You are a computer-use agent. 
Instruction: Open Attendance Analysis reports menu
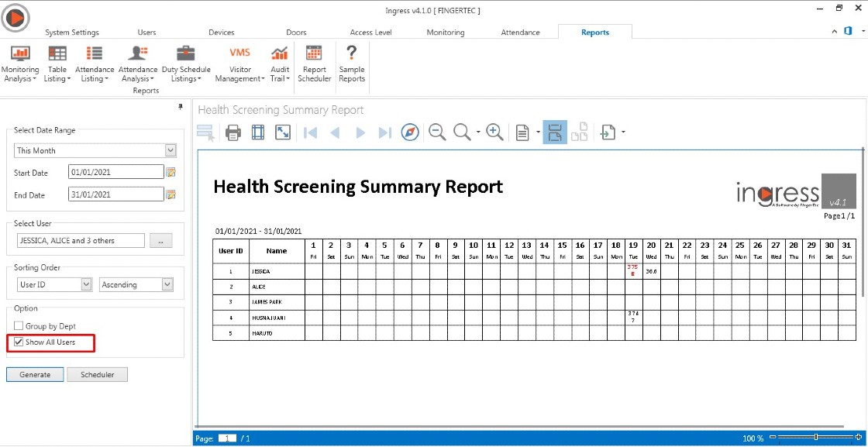(138, 64)
